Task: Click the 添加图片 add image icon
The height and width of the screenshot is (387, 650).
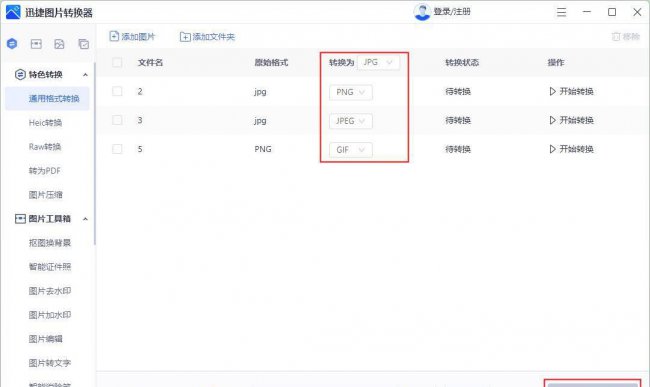Action: point(114,36)
